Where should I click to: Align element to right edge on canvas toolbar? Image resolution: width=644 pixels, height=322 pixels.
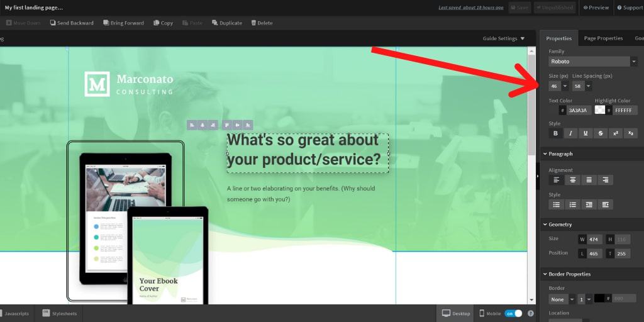click(x=213, y=125)
